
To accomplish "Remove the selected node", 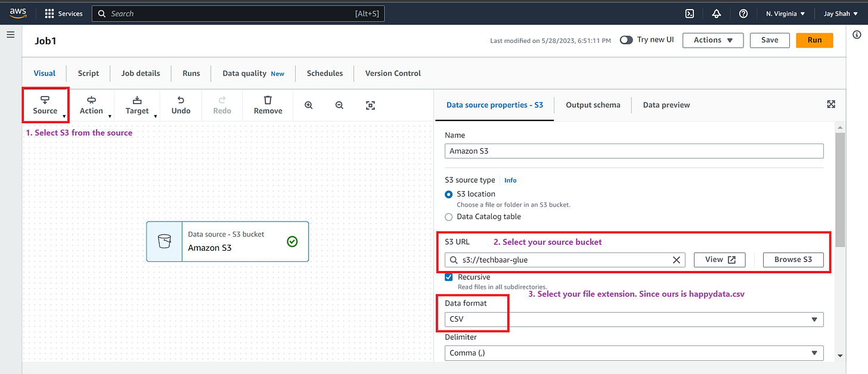I will coord(268,105).
